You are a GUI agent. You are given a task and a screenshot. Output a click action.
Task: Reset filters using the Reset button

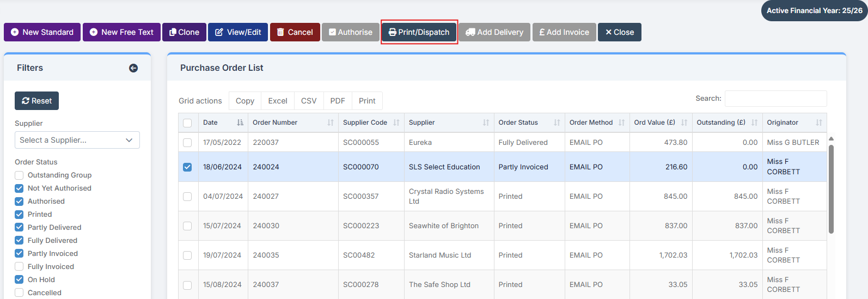point(36,101)
